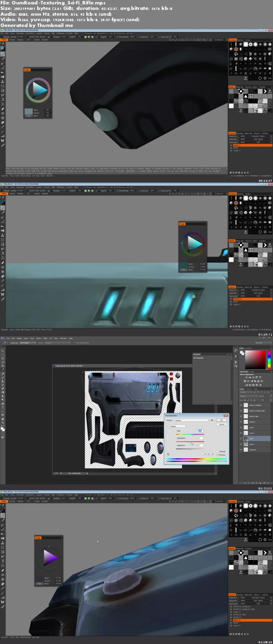This screenshot has height=644, width=273.
Task: Pick the plain eyedropper in Hue/Saturation dialog
Action: [205, 454]
